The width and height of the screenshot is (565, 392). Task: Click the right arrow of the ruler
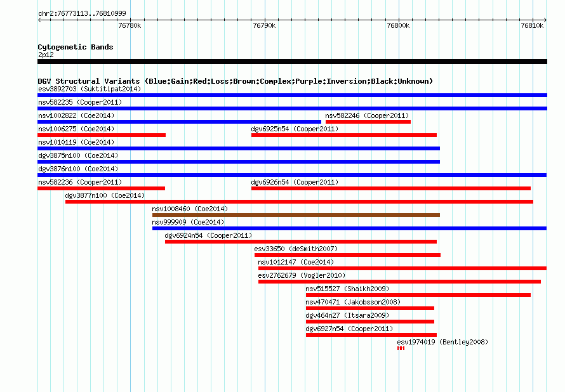[x=545, y=20]
